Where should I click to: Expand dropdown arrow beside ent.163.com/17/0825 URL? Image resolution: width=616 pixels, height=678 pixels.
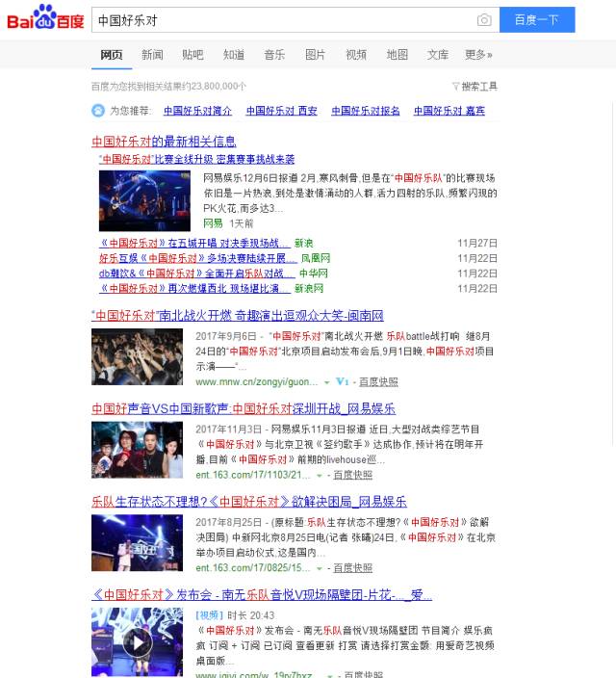pyautogui.click(x=319, y=568)
